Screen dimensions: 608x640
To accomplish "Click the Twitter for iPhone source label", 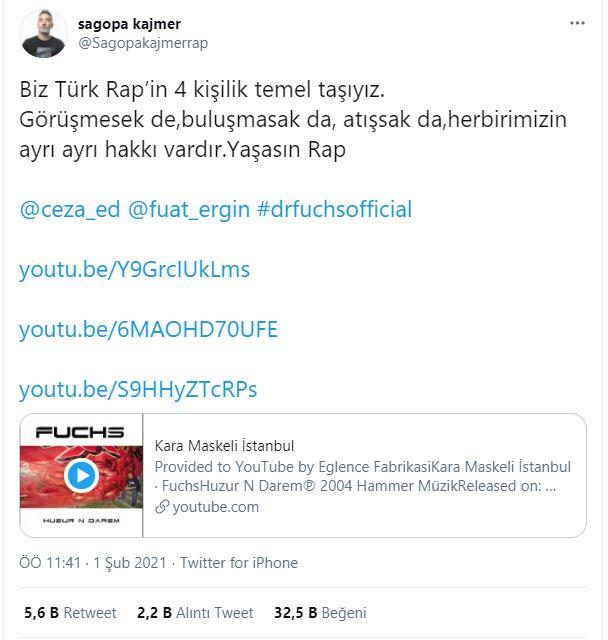I will [x=239, y=563].
